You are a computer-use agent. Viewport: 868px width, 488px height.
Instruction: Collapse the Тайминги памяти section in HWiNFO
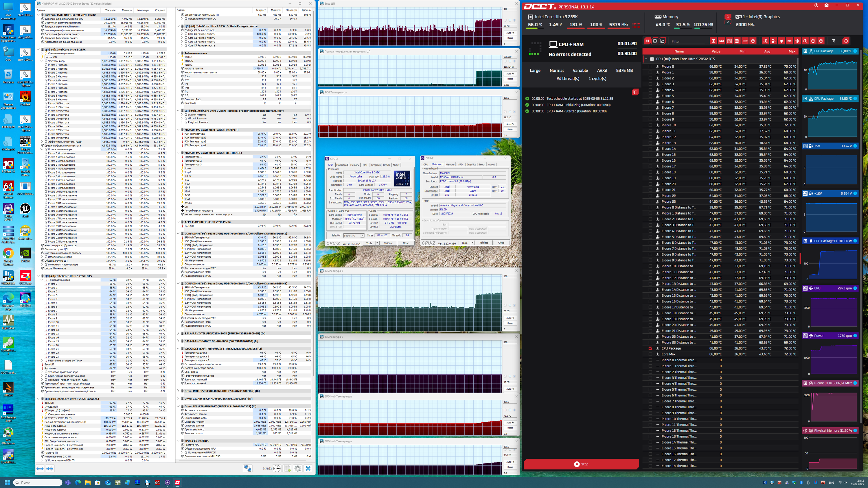click(178, 53)
